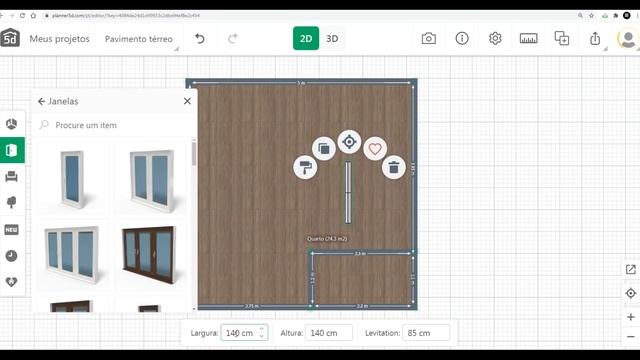The width and height of the screenshot is (640, 360).
Task: Expand the Pavimento térreo floor selector
Action: pos(139,39)
